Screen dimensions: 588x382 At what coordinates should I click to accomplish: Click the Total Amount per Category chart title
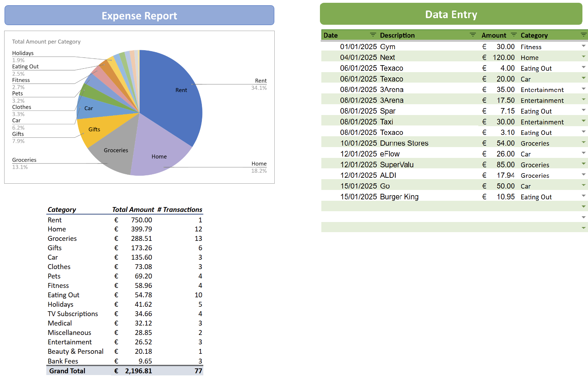(46, 41)
